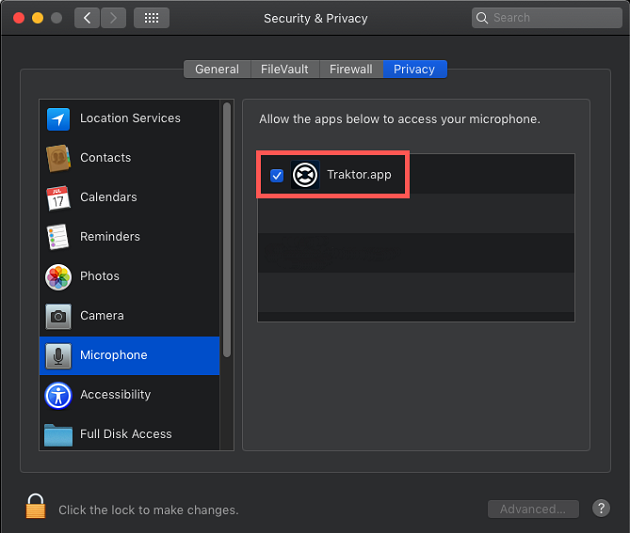
Task: Minimize the window with yellow button
Action: 37,18
